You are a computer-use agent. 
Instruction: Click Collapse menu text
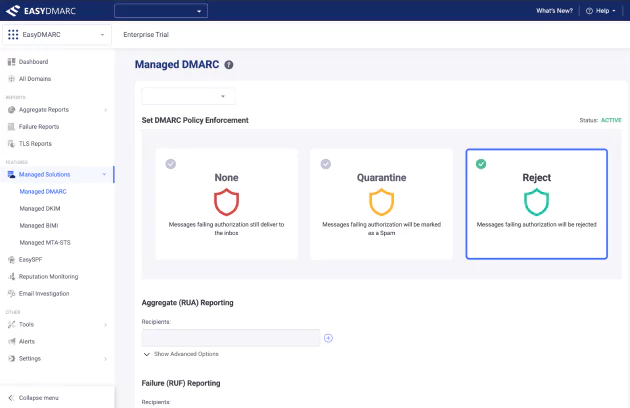[x=39, y=398]
